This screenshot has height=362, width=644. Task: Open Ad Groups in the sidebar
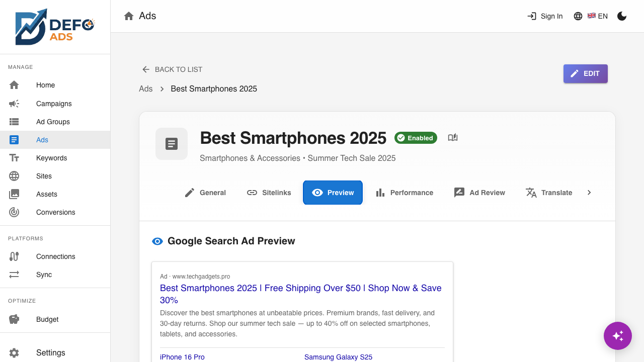click(55, 122)
